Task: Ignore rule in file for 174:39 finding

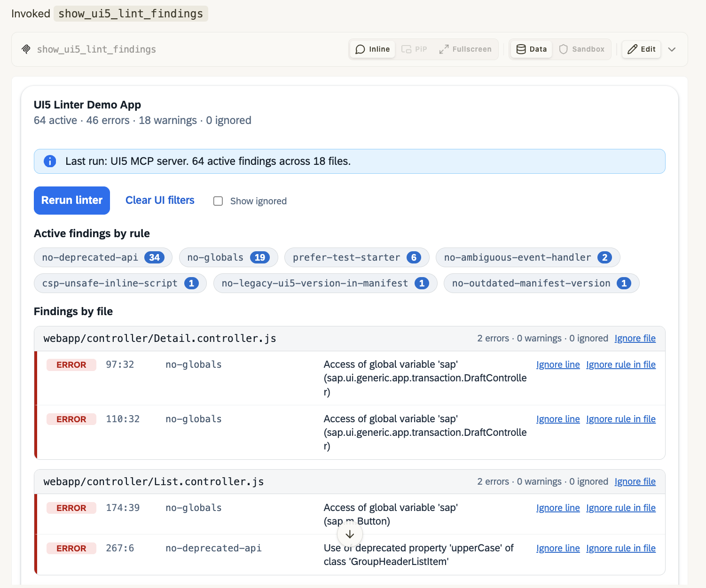Action: 621,508
